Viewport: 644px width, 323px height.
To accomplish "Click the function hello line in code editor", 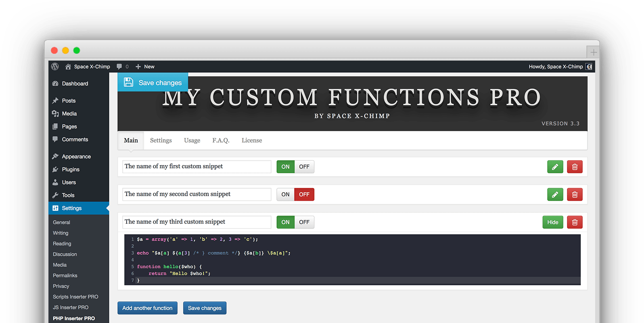I will (x=169, y=267).
